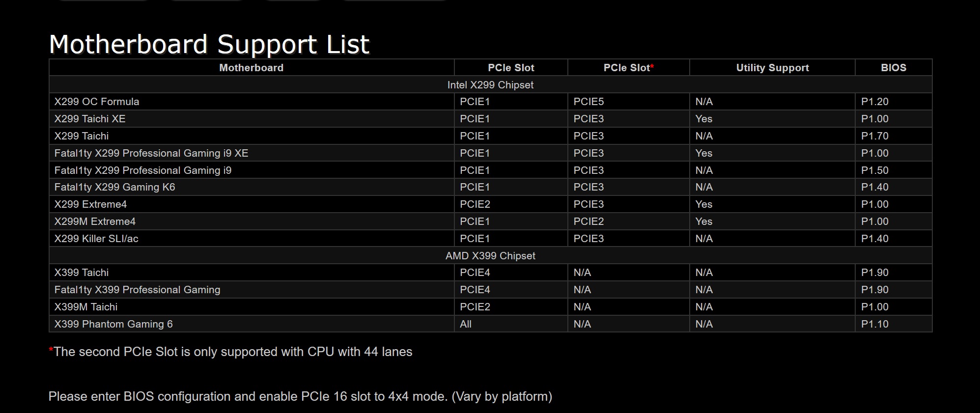Select the X299 Killer SLI/ac row name
This screenshot has height=413, width=980.
(96, 239)
